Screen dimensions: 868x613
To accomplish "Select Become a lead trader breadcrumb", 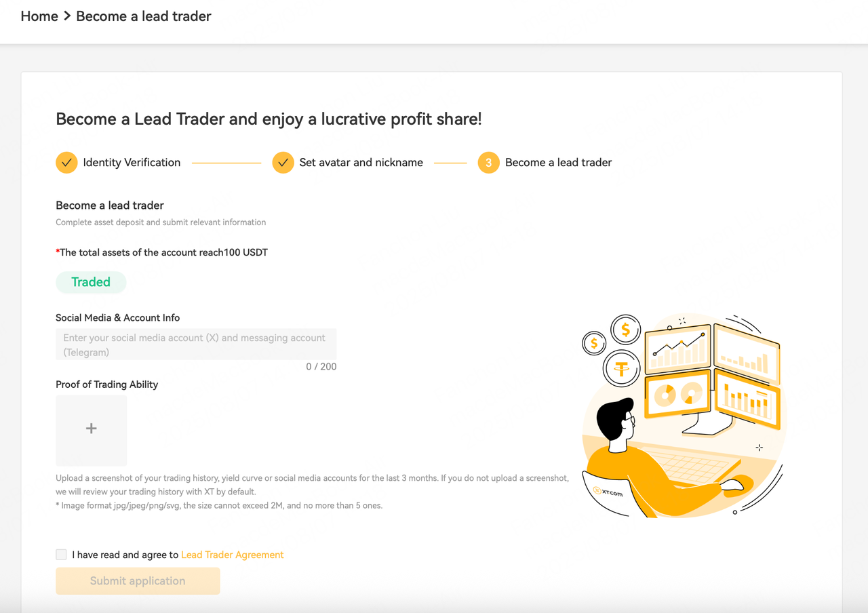I will (x=144, y=16).
